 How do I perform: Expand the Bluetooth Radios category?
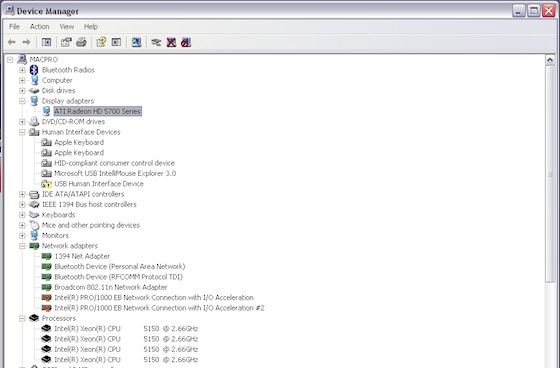click(22, 70)
